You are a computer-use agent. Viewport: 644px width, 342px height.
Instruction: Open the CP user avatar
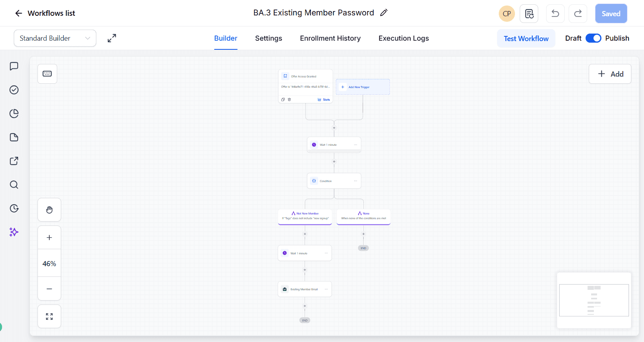coord(507,14)
